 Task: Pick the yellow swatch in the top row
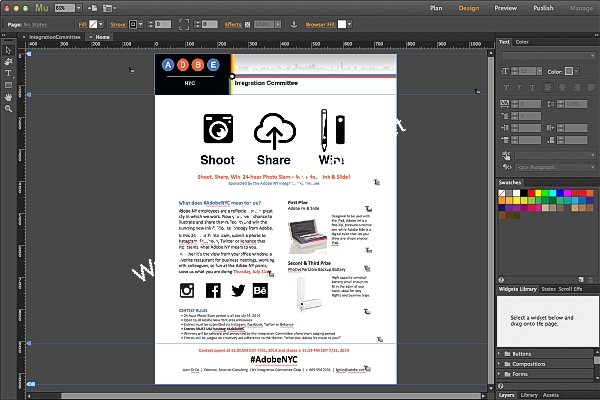538,193
